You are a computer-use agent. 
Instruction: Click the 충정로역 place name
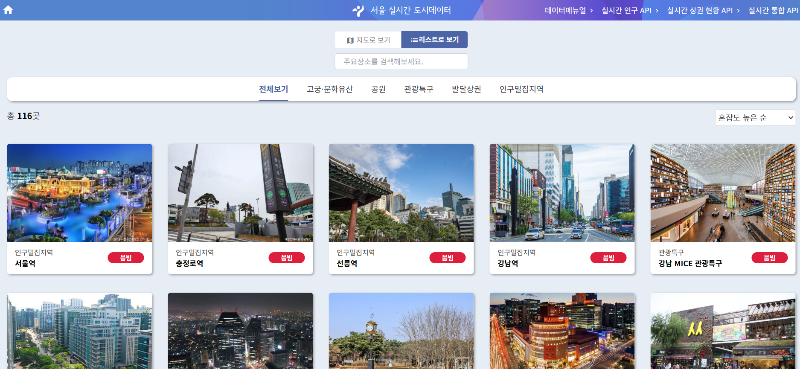click(x=190, y=264)
